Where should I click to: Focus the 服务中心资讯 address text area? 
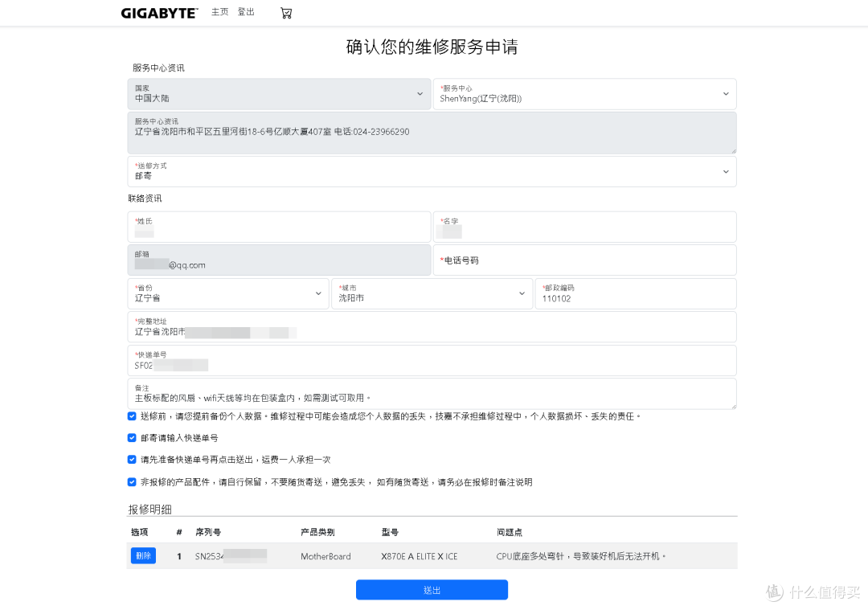tap(432, 133)
